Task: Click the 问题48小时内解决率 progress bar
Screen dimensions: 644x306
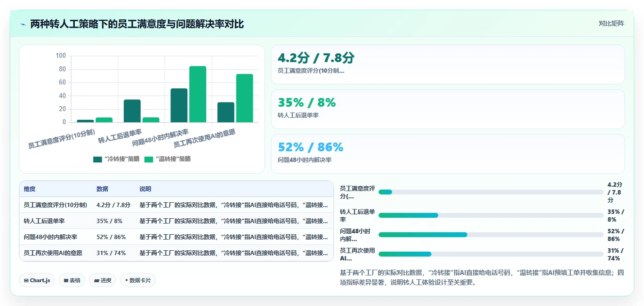Action: click(x=491, y=235)
